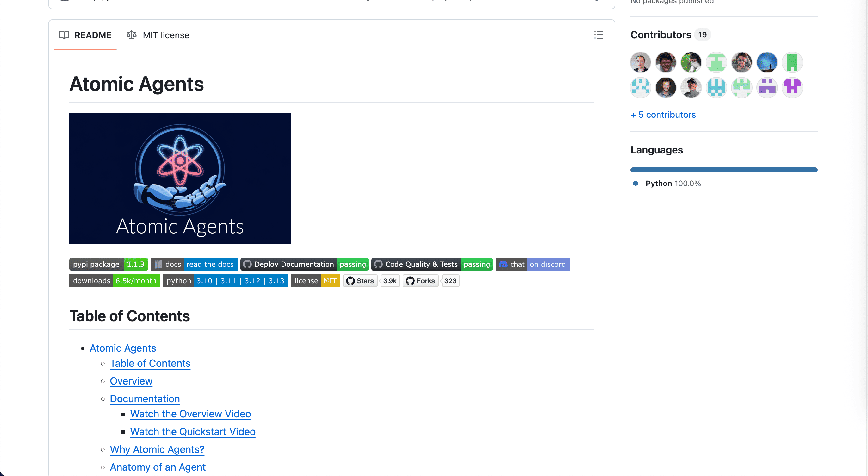The height and width of the screenshot is (476, 868).
Task: Open the Atomic Agents logo image
Action: pos(180,178)
